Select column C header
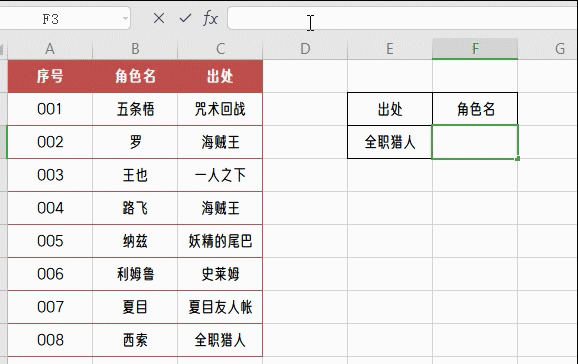 pos(220,49)
